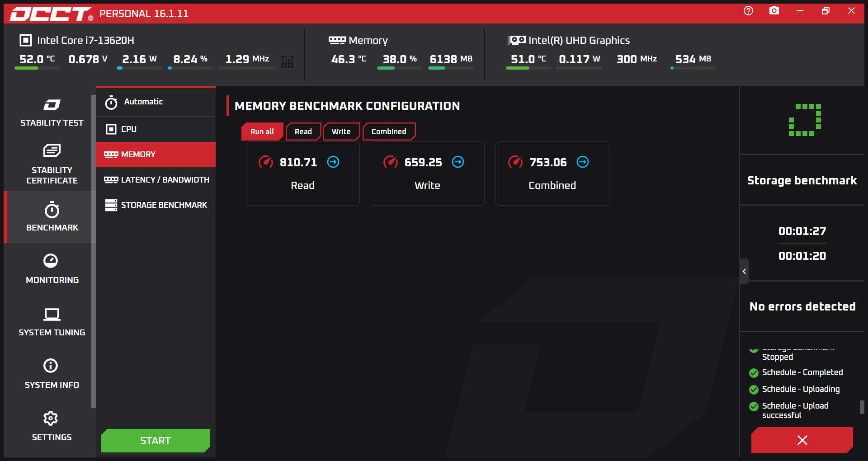Click the OCCT logo in title bar
Screen dimensions: 868x461
[x=52, y=14]
